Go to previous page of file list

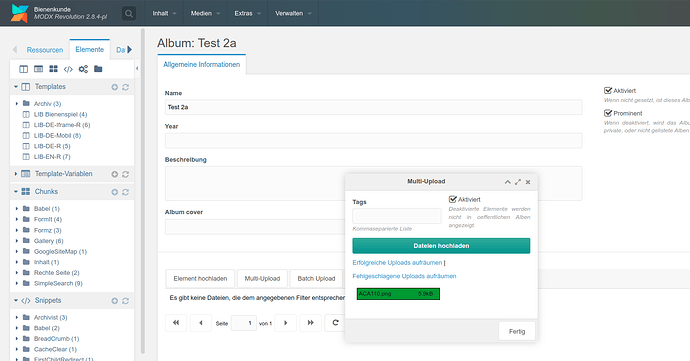201,323
